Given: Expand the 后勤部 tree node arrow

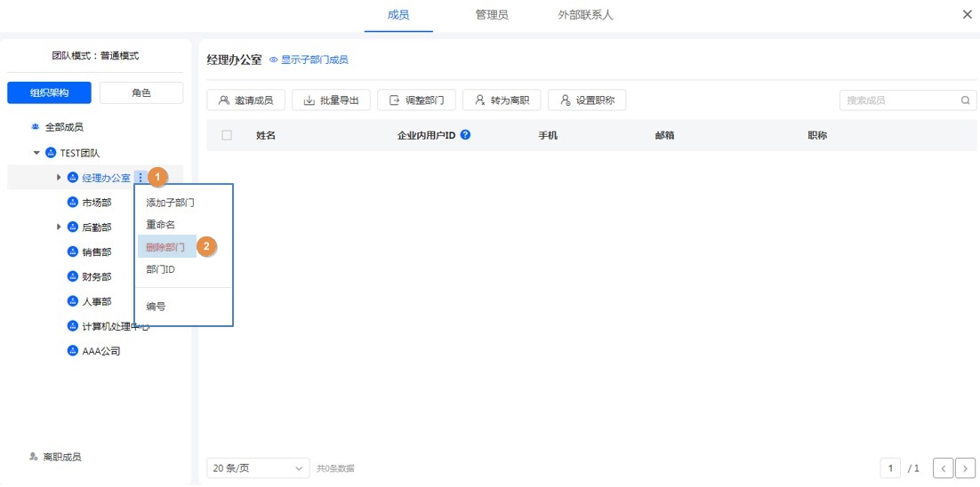Looking at the screenshot, I should pyautogui.click(x=59, y=228).
